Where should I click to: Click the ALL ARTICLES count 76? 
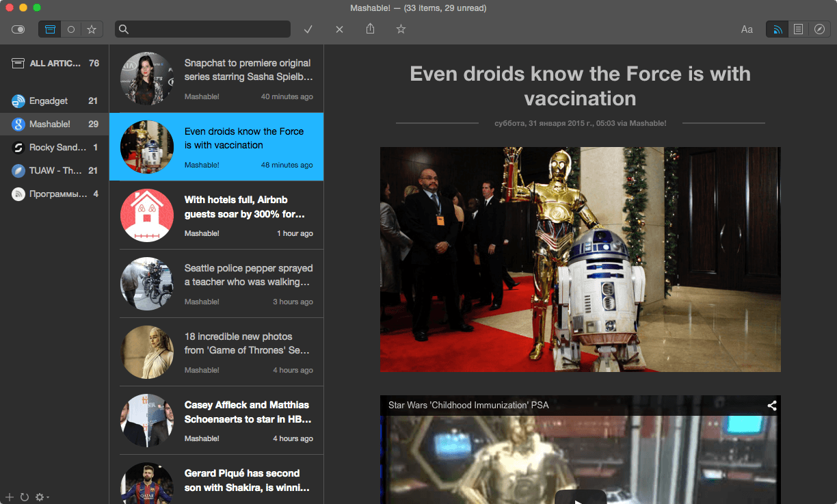tap(94, 63)
